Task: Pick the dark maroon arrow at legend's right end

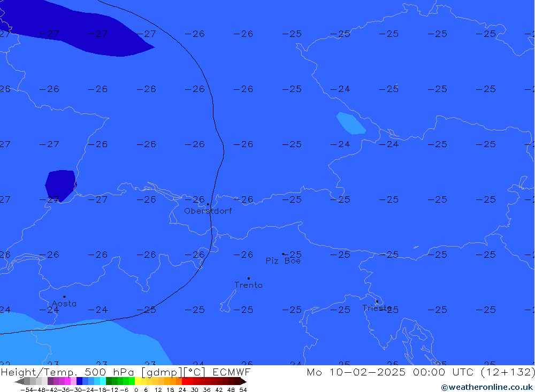Action: tap(243, 381)
